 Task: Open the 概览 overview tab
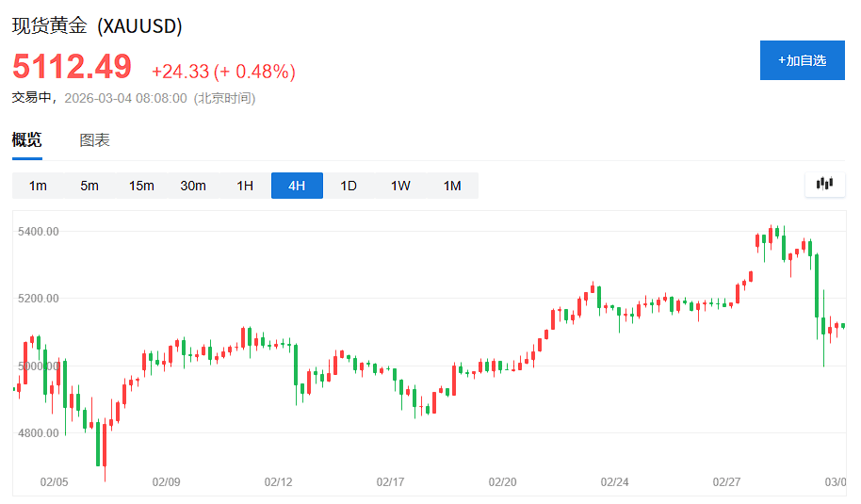click(26, 140)
